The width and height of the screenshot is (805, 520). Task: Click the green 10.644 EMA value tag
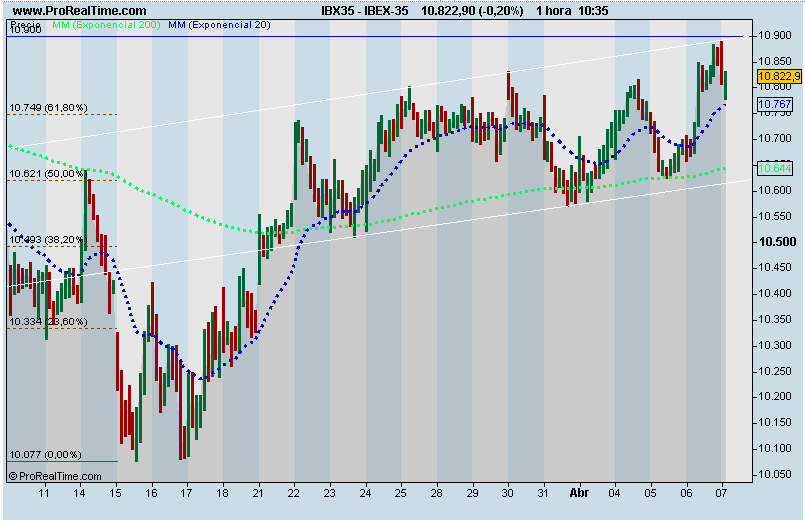click(775, 168)
